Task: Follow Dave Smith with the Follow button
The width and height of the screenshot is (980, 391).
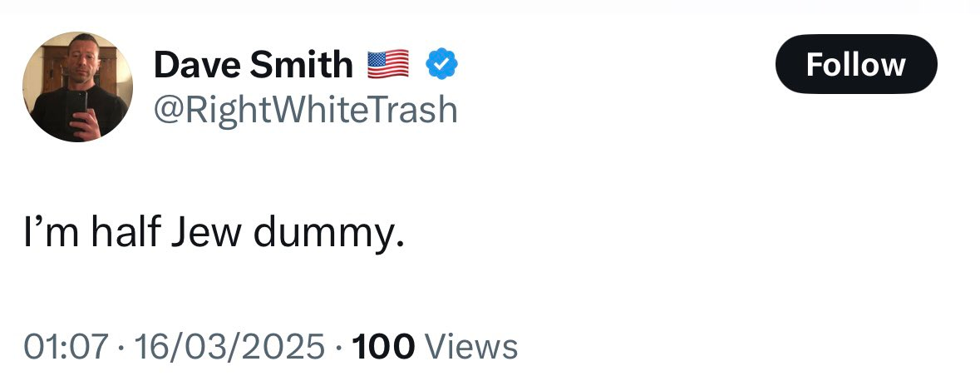Action: coord(856,64)
